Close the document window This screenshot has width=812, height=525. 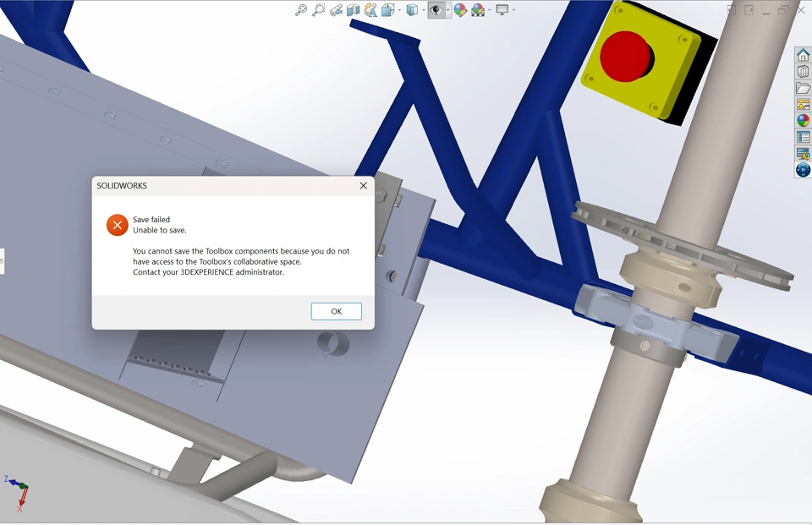[801, 10]
